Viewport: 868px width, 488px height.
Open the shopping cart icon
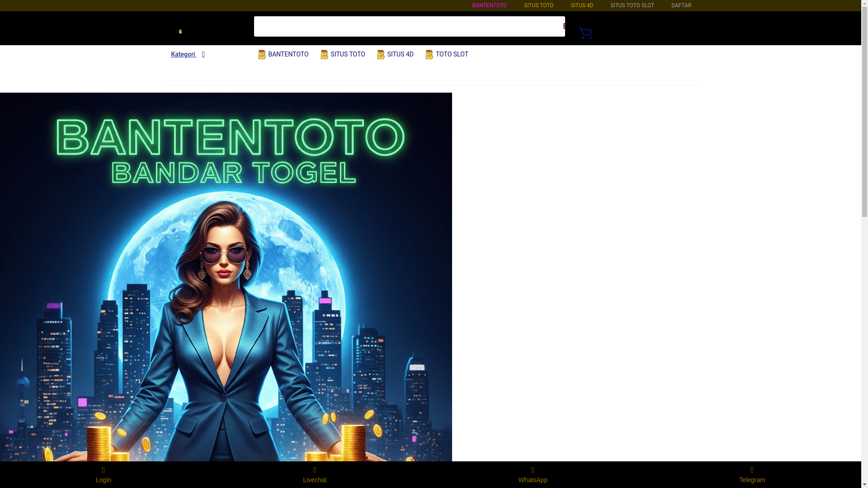pyautogui.click(x=585, y=33)
